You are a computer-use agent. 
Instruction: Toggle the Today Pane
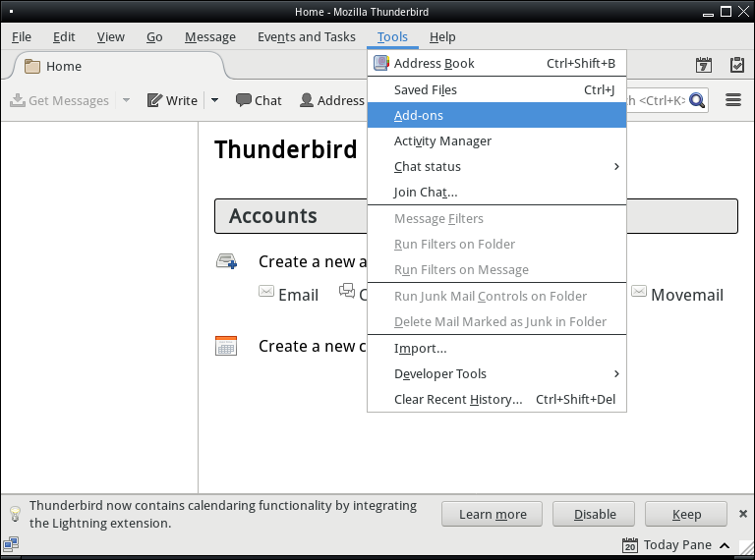tap(675, 545)
